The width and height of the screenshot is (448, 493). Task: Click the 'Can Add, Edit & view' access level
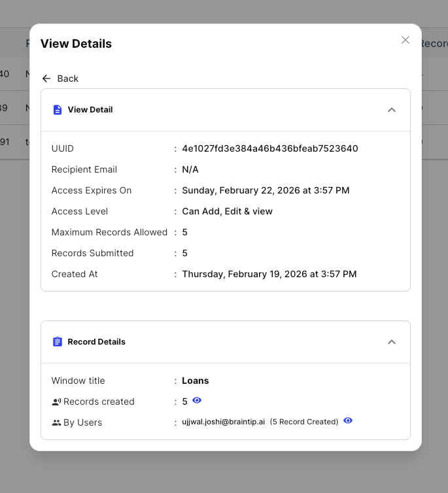pos(227,211)
